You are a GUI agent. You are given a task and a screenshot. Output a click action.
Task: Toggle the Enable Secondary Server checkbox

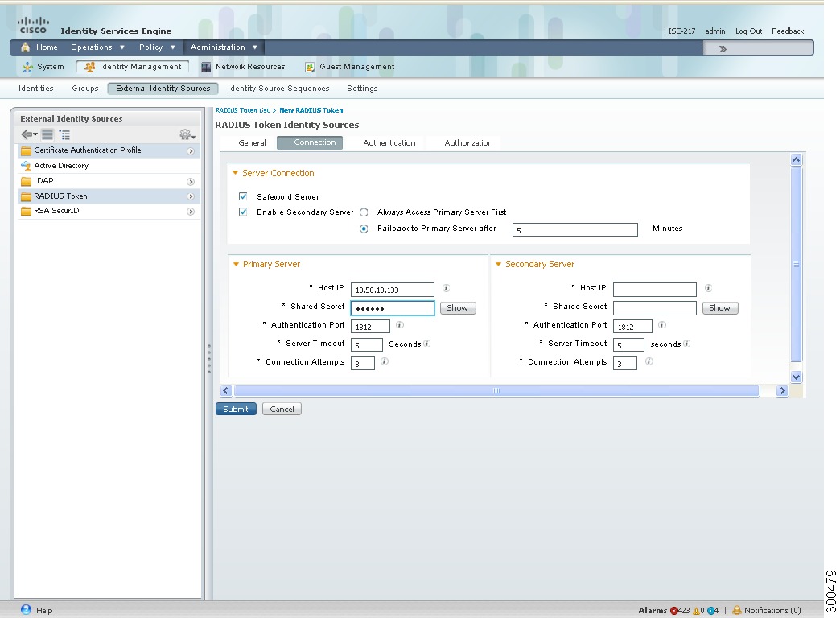(x=243, y=212)
